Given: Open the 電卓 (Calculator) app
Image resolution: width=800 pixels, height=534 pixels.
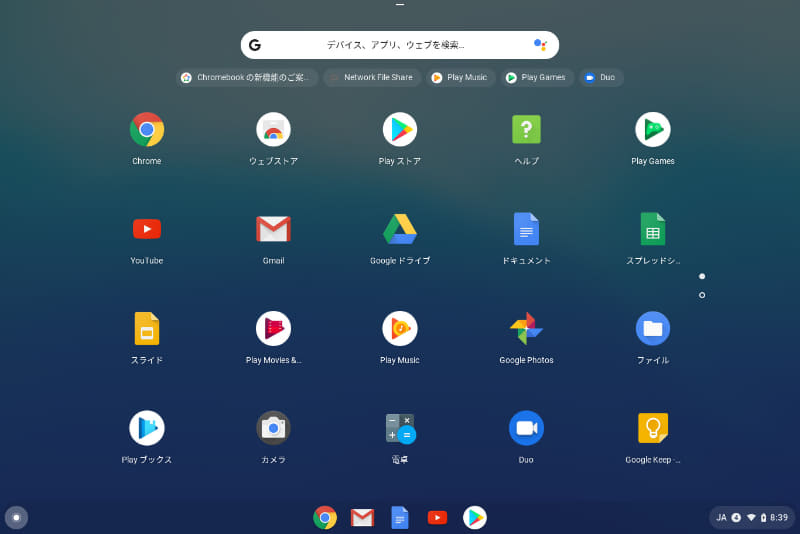Looking at the screenshot, I should click(x=401, y=428).
